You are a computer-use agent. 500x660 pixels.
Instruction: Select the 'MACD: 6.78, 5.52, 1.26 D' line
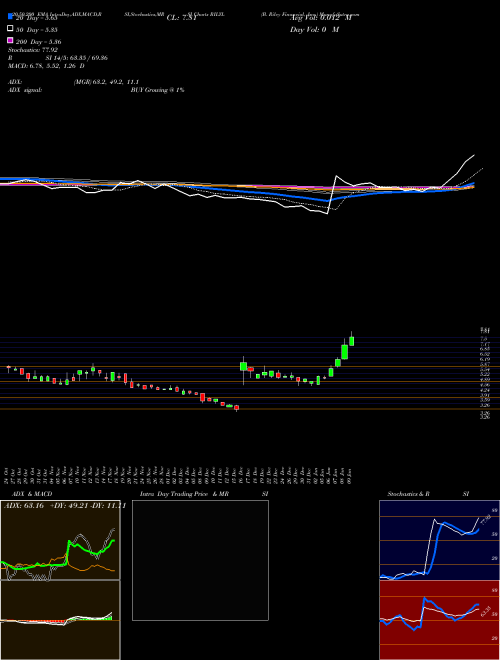(46, 66)
